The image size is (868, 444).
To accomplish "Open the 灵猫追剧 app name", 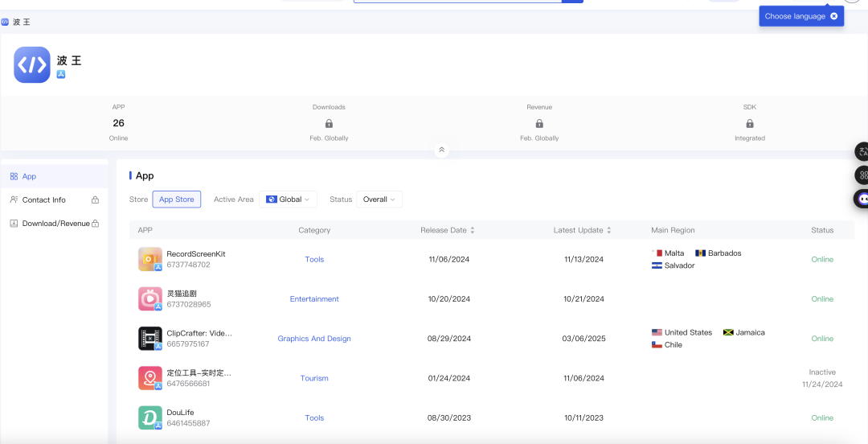I will point(182,294).
